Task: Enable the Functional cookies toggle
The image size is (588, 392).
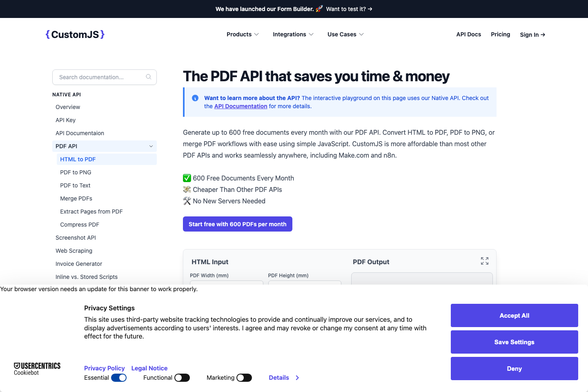Action: [x=183, y=378]
